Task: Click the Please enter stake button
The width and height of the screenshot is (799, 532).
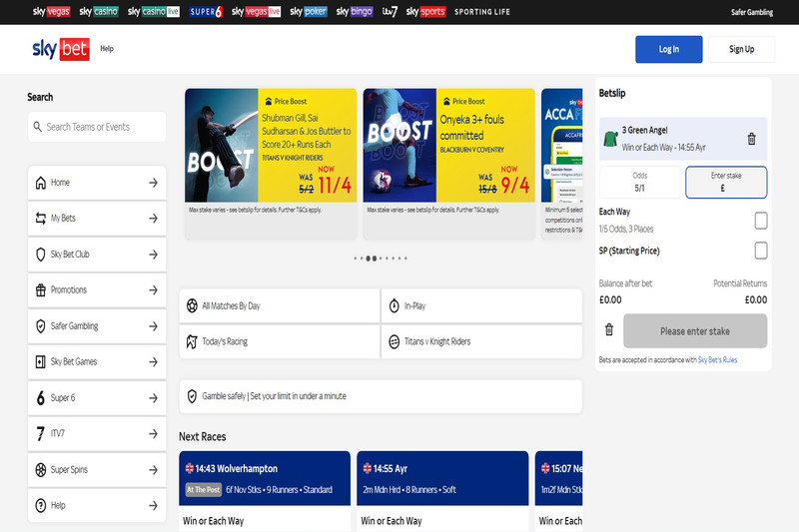Action: [695, 331]
